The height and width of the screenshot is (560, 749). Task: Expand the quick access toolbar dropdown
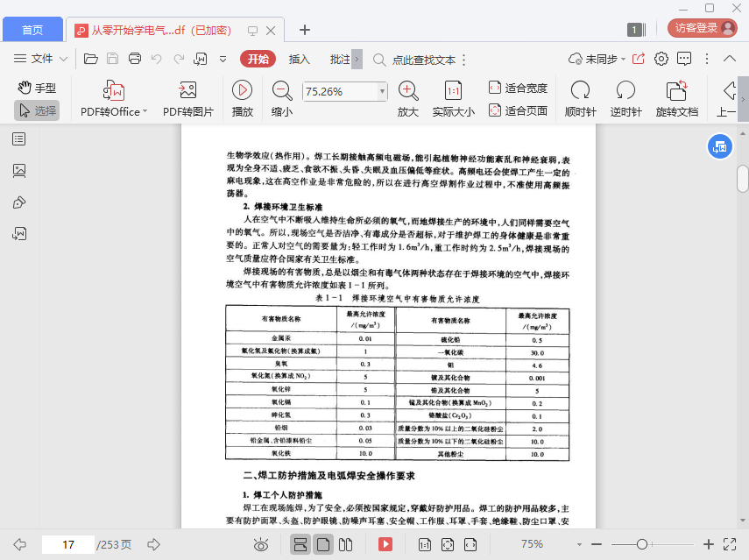(223, 60)
